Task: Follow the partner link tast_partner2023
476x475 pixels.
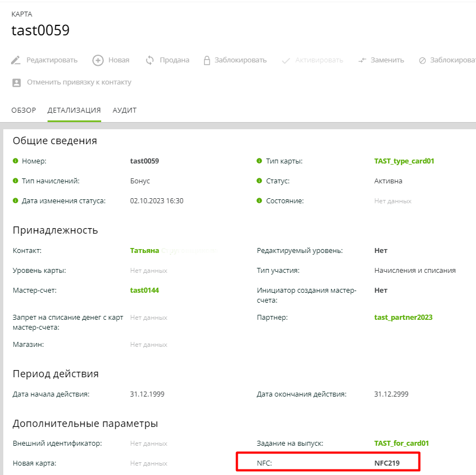Action: point(403,318)
